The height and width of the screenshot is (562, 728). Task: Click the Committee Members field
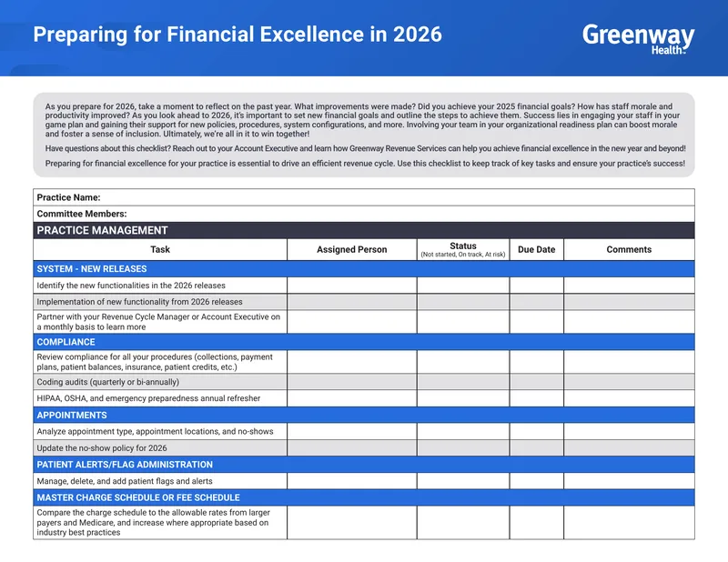(363, 214)
